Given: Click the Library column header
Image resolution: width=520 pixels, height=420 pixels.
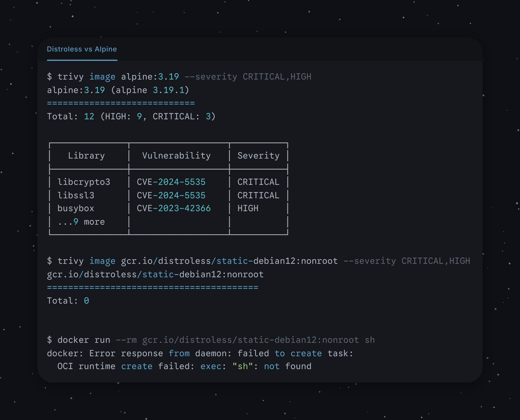Looking at the screenshot, I should pyautogui.click(x=87, y=156).
